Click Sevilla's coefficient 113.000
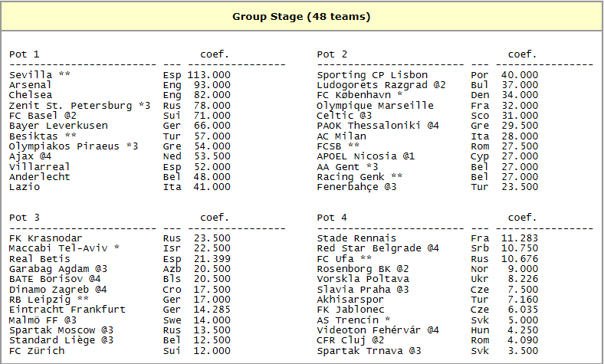Screen dimensions: 604x364 (x=209, y=75)
